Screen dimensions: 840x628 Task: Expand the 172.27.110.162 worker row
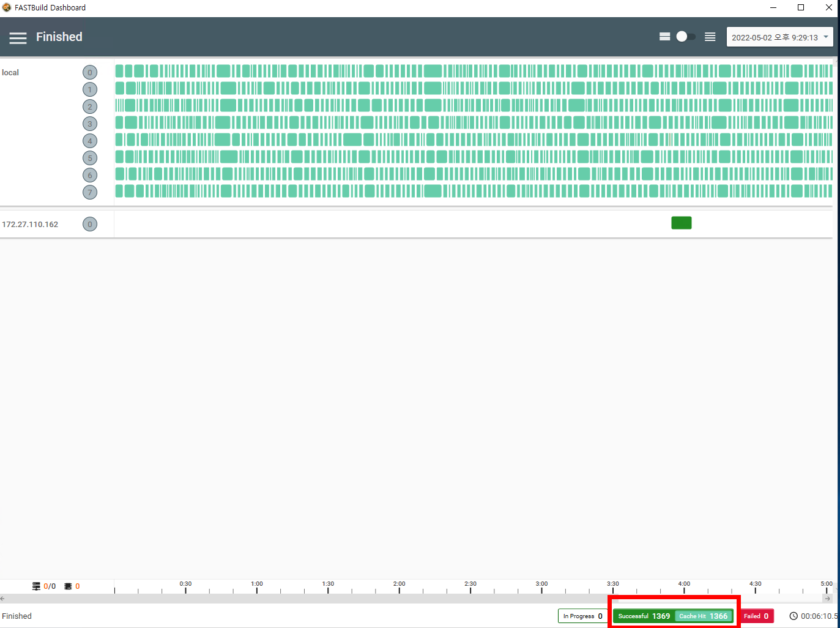pyautogui.click(x=31, y=223)
